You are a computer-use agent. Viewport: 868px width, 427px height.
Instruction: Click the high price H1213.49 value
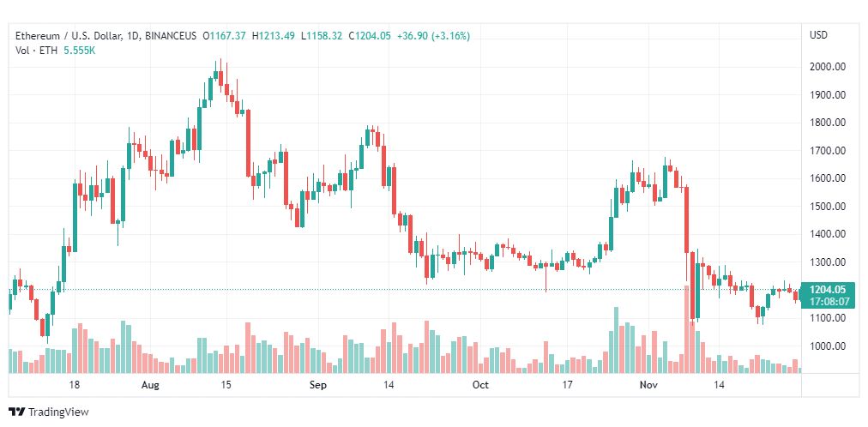[x=273, y=36]
